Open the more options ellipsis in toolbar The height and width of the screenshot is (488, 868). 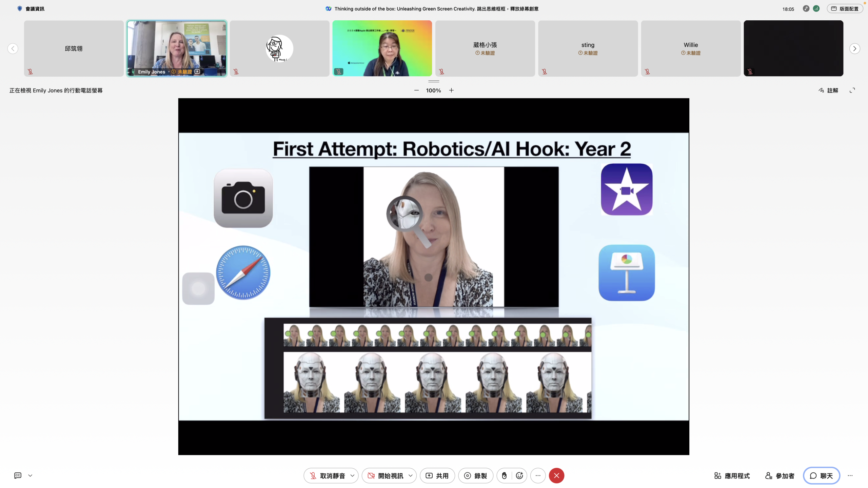click(x=538, y=475)
